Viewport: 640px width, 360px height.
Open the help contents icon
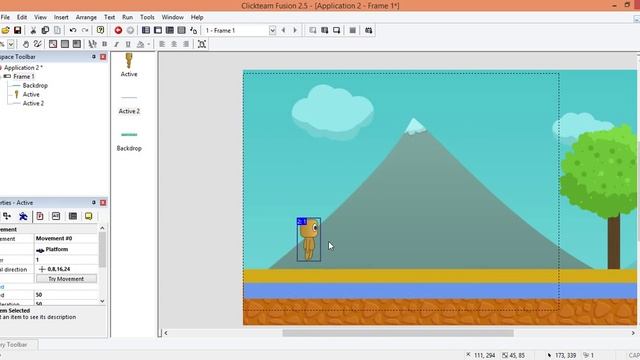[x=100, y=30]
